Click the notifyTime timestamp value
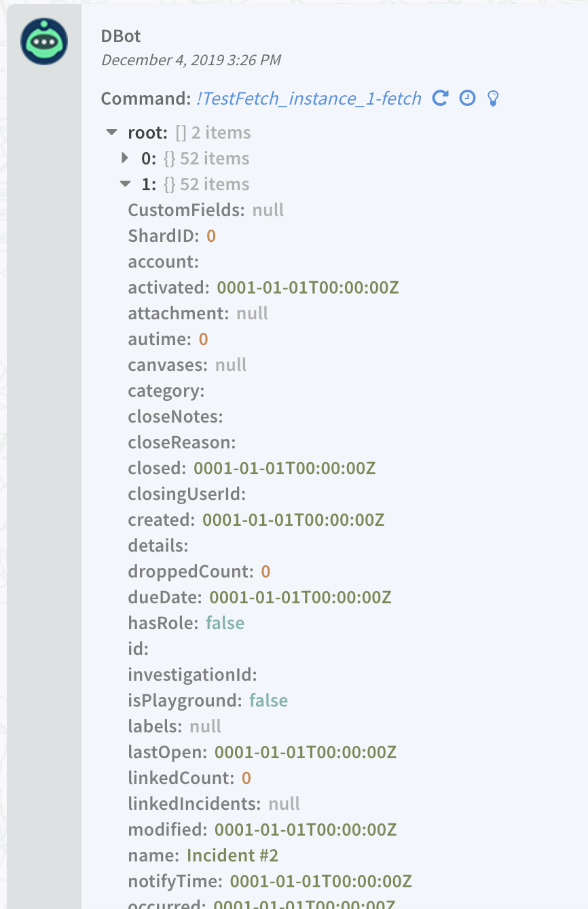 click(321, 881)
